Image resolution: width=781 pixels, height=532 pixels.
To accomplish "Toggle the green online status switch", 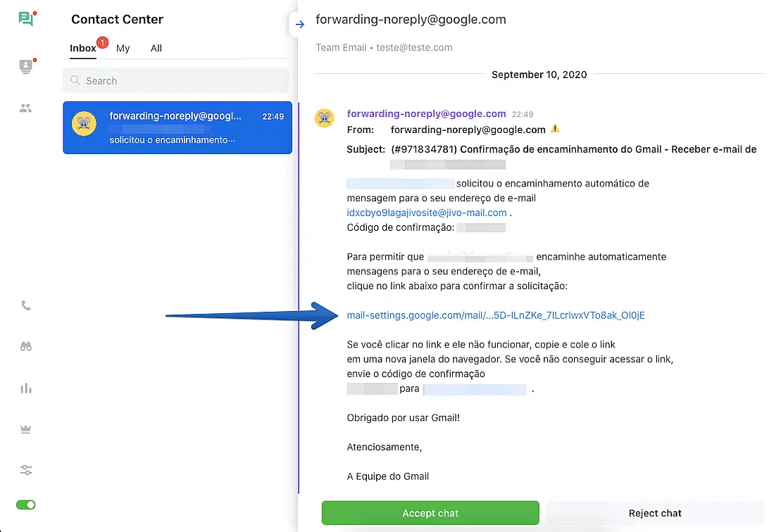I will 26,505.
